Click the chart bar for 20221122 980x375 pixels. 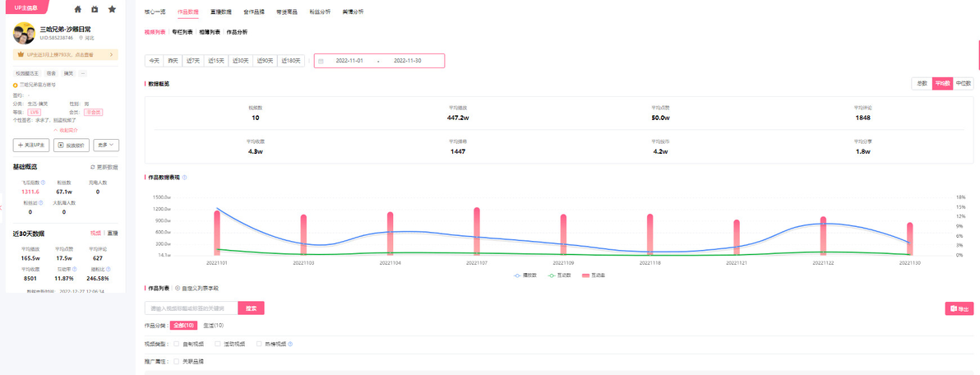click(824, 236)
